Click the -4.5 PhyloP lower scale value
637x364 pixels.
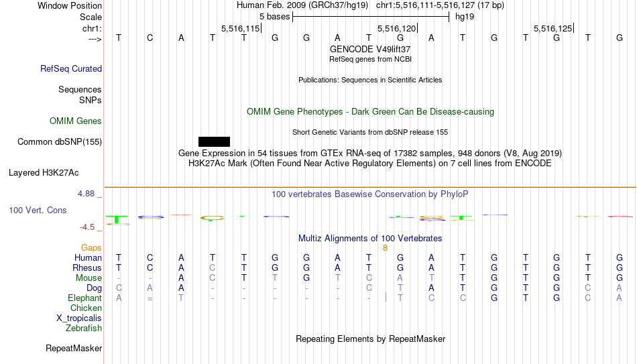pyautogui.click(x=87, y=227)
